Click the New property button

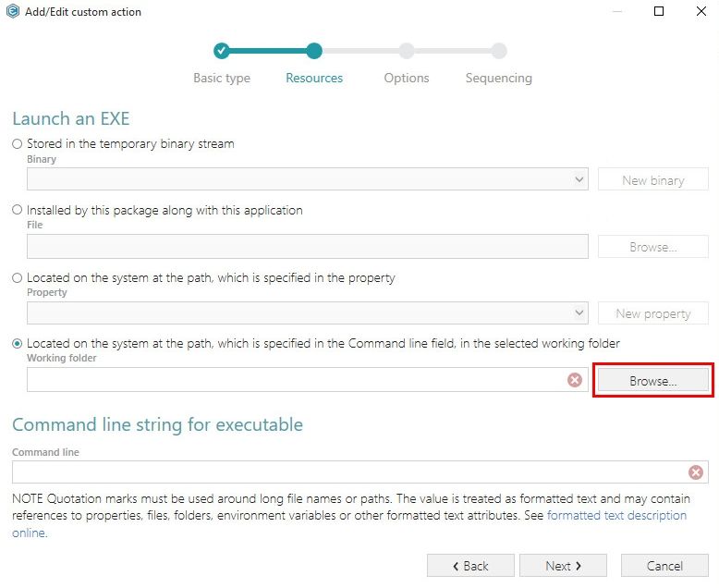653,313
